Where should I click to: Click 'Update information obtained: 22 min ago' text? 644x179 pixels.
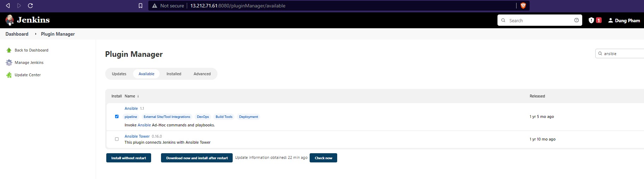tap(271, 157)
